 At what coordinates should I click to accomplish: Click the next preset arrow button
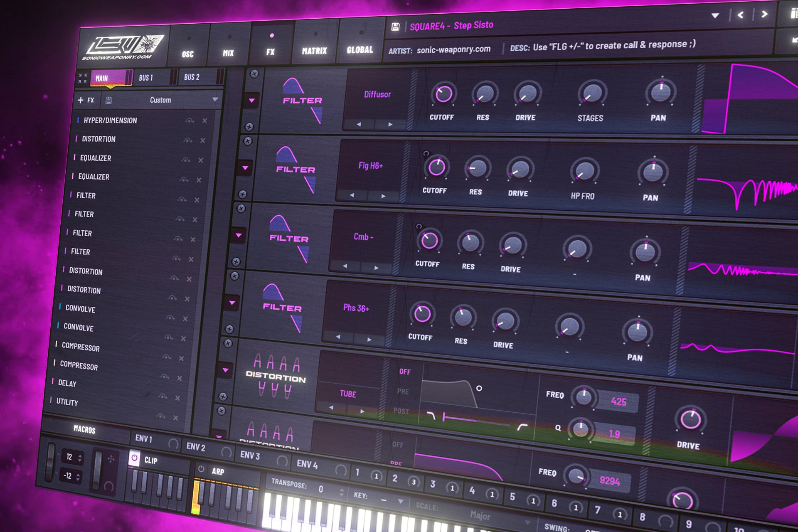coord(765,15)
